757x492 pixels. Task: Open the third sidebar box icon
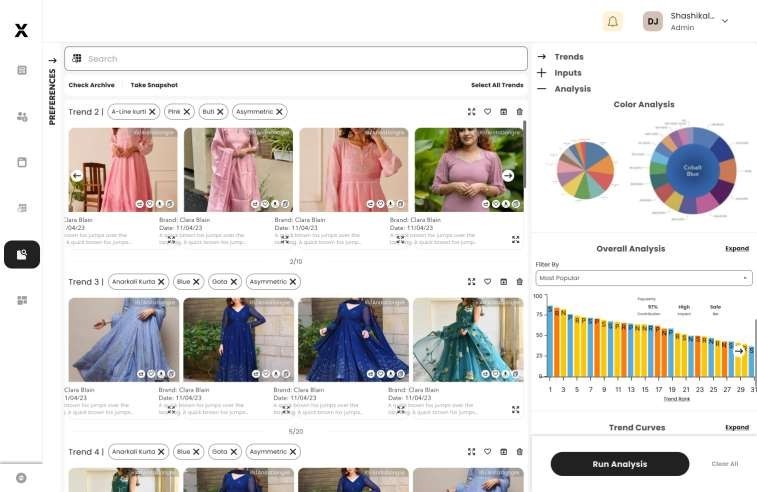[x=22, y=162]
